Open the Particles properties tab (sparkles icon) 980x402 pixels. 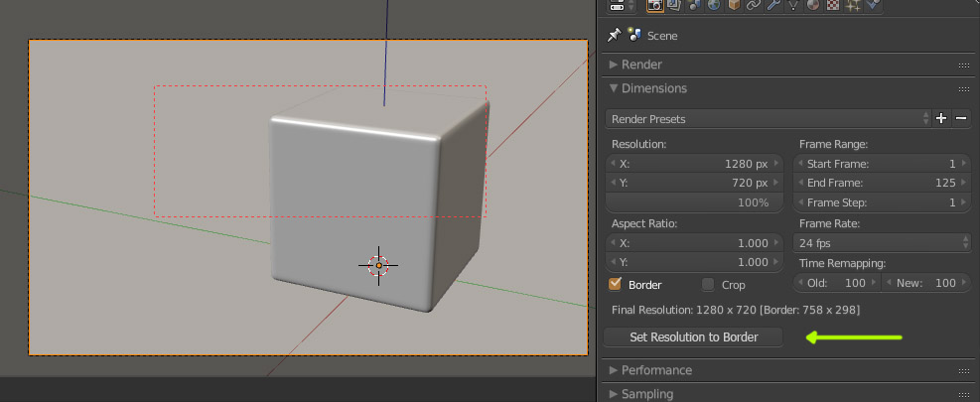pos(853,4)
